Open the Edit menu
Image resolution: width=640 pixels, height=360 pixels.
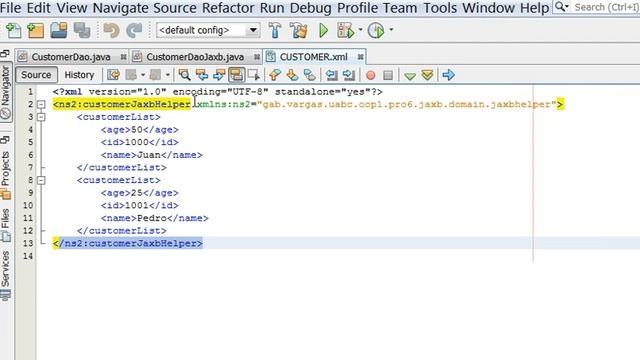click(x=39, y=7)
